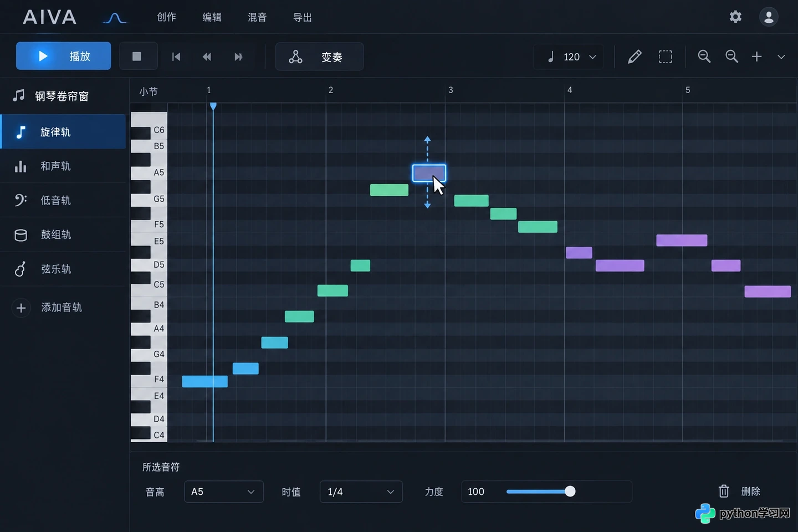Click the 变奏 variation button
Image resolution: width=798 pixels, height=532 pixels.
pyautogui.click(x=319, y=57)
